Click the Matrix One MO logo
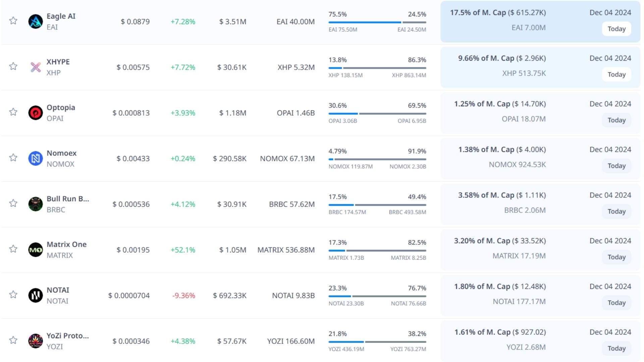Viewport: 644px width, 362px height. tap(35, 250)
